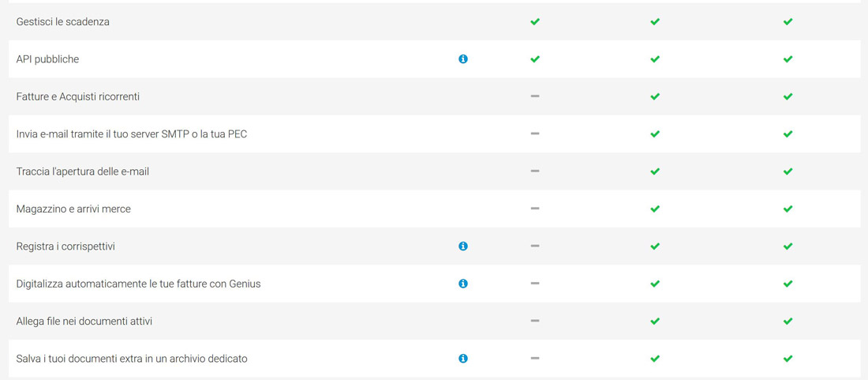The width and height of the screenshot is (868, 380).
Task: Select the Magazzino e arrivi merce label
Action: 73,209
